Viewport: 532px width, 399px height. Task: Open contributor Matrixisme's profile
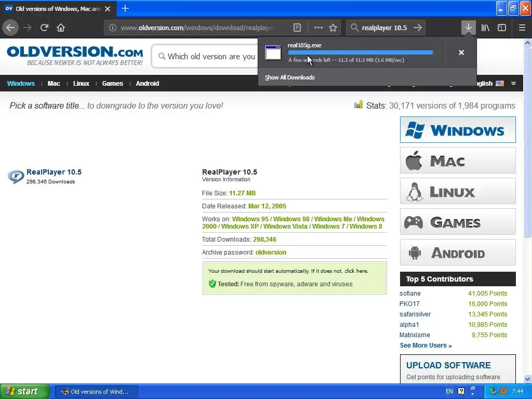pyautogui.click(x=415, y=335)
